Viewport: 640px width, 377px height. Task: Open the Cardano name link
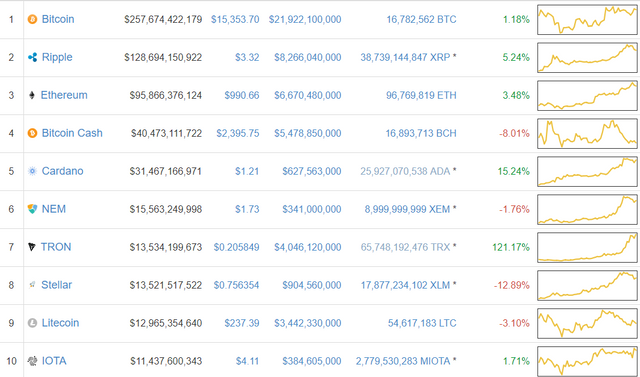(x=62, y=171)
